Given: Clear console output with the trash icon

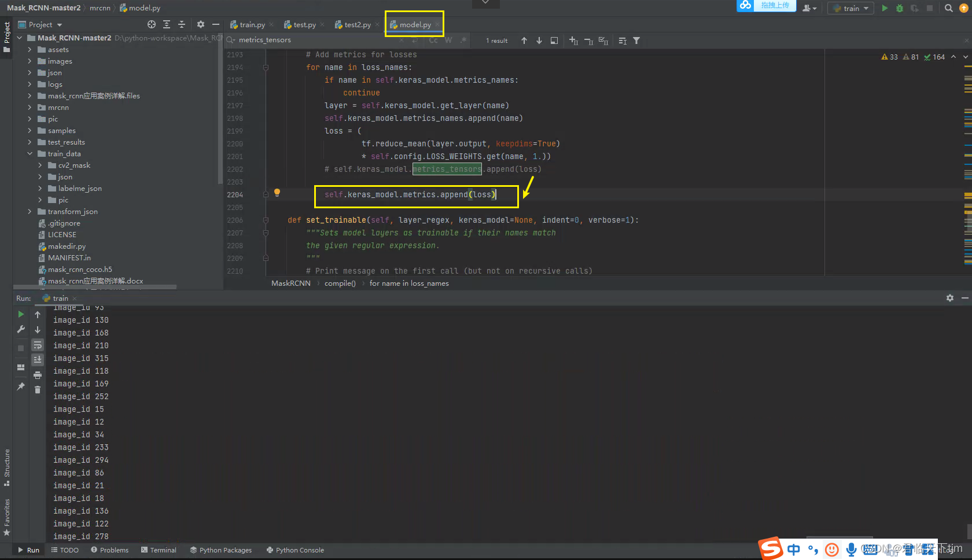Looking at the screenshot, I should 38,389.
